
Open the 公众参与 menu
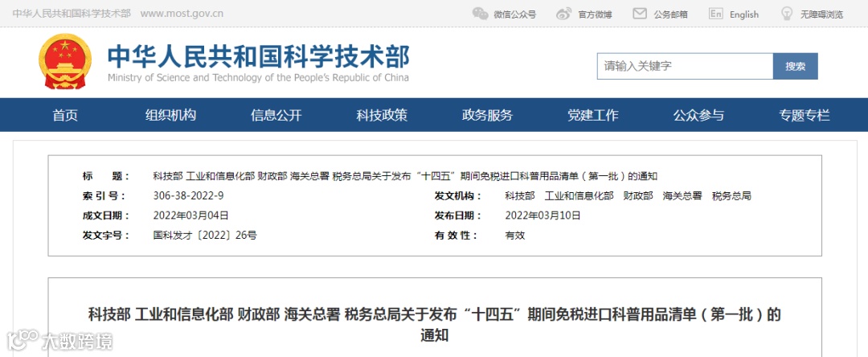(x=698, y=115)
